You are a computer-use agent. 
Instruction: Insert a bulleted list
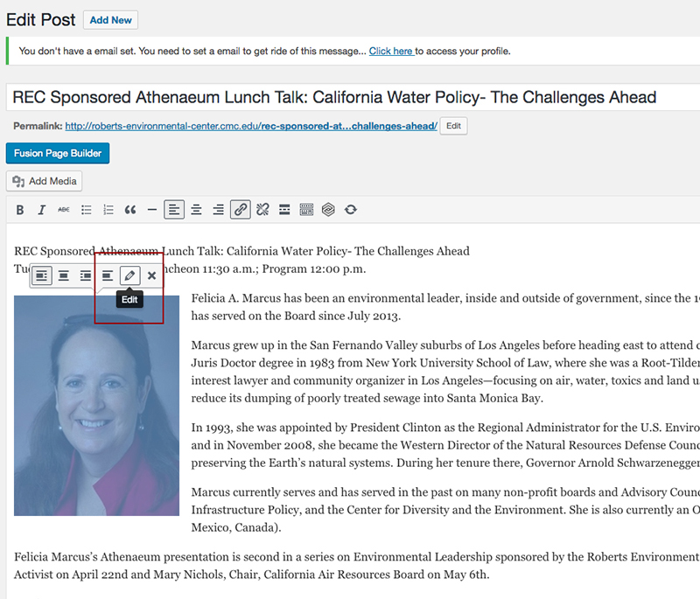click(x=86, y=210)
